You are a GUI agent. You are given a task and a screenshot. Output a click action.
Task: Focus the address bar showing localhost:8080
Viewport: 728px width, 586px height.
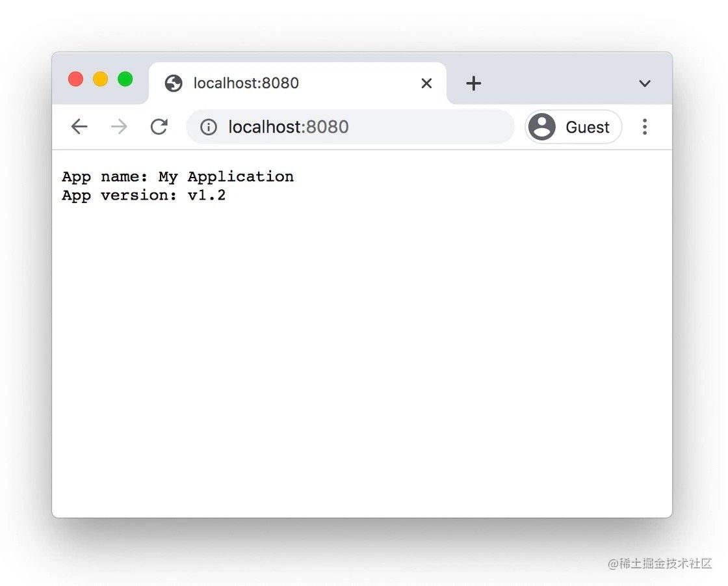(350, 126)
